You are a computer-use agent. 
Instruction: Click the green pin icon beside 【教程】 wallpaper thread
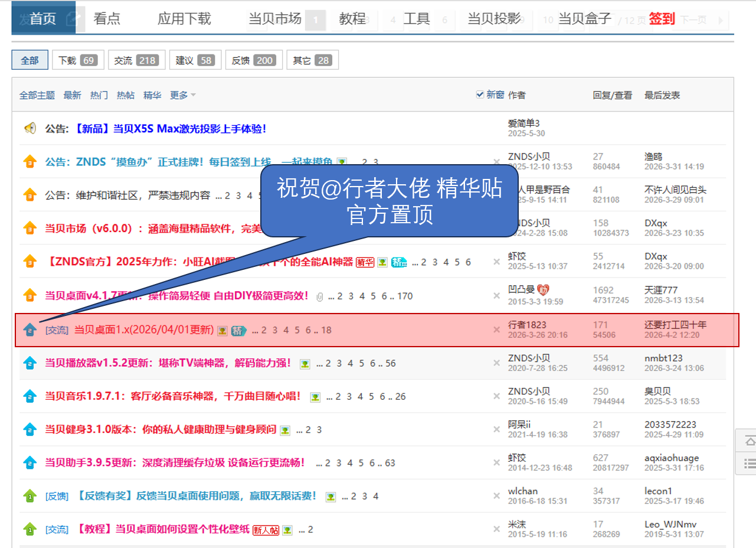(x=30, y=529)
